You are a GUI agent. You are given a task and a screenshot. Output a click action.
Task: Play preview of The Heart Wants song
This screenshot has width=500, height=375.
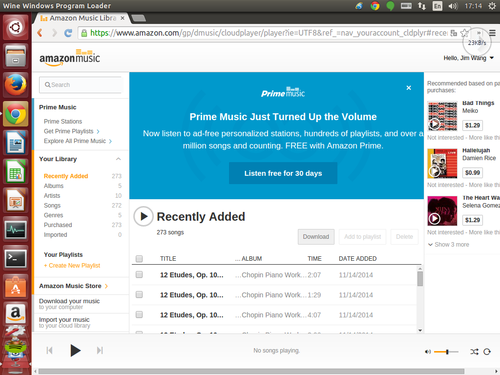point(434,219)
